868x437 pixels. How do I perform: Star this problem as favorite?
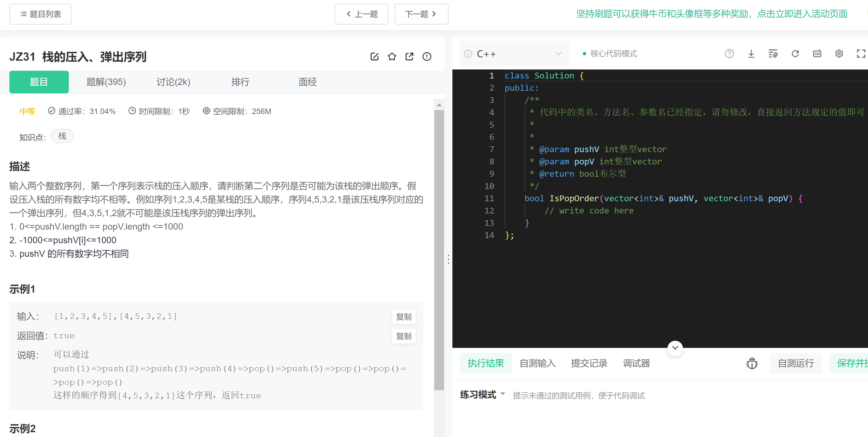[x=392, y=57]
